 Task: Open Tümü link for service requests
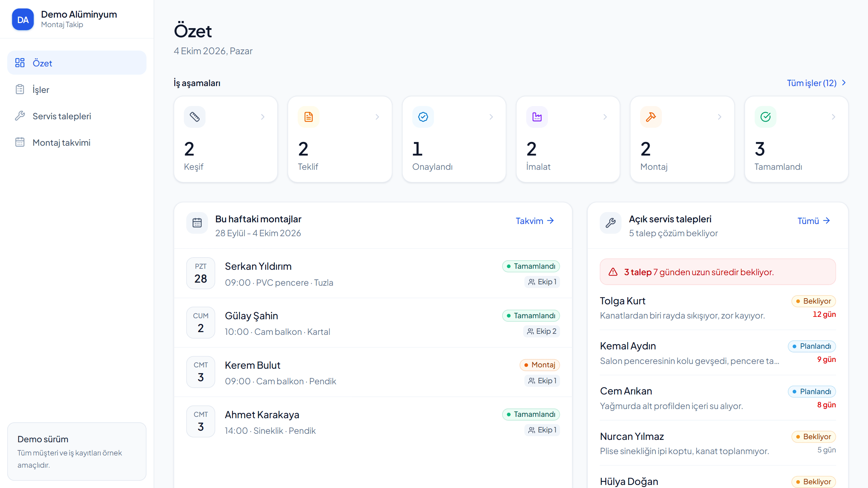point(814,221)
